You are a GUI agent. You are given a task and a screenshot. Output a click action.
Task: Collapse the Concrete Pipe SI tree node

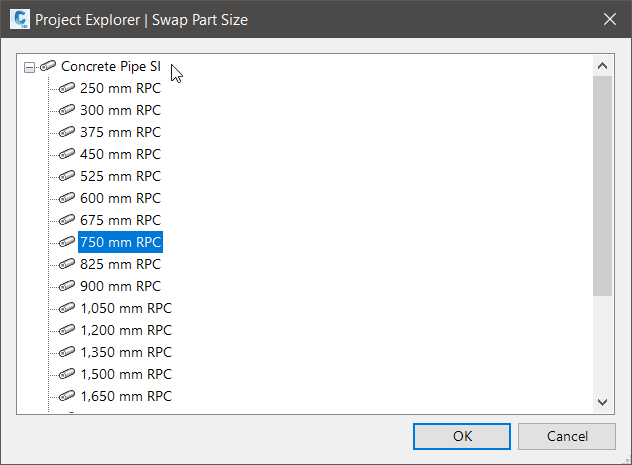coord(29,66)
